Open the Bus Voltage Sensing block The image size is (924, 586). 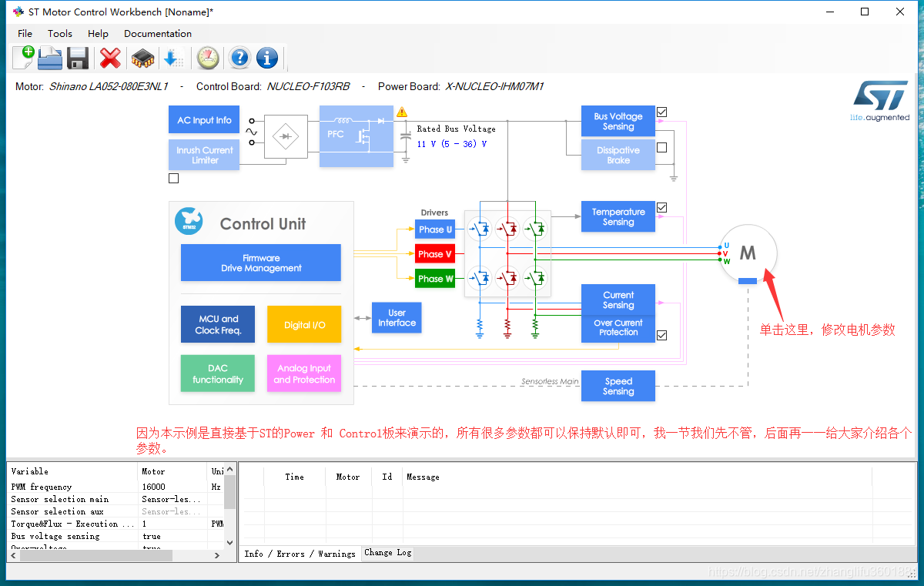pyautogui.click(x=618, y=122)
